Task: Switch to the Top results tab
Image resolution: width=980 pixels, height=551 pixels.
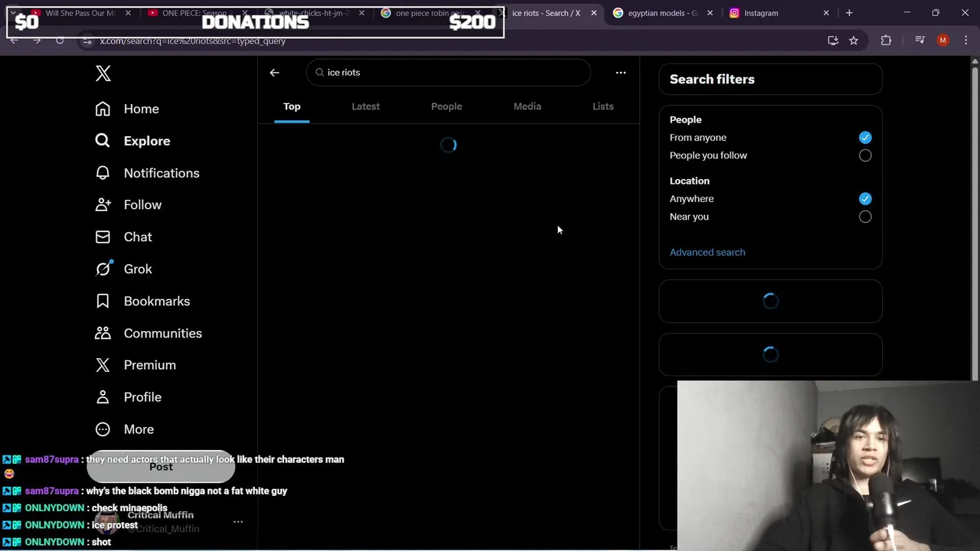Action: coord(292,106)
